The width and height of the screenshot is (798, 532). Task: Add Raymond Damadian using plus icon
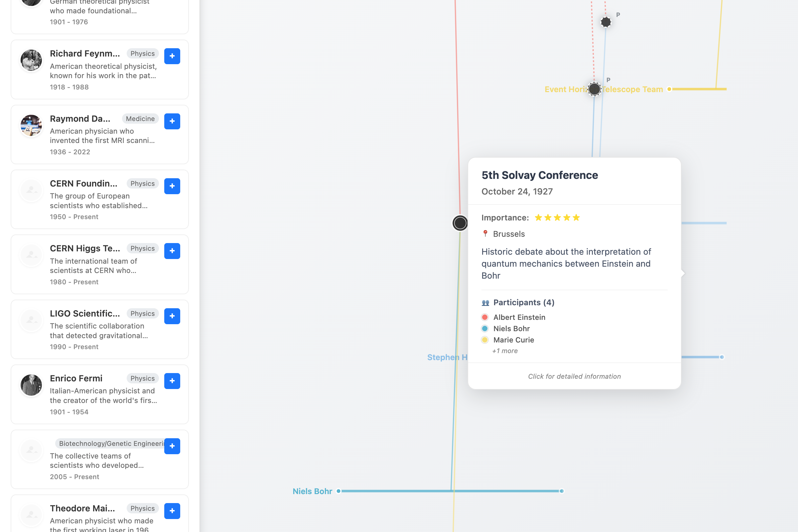pyautogui.click(x=172, y=121)
